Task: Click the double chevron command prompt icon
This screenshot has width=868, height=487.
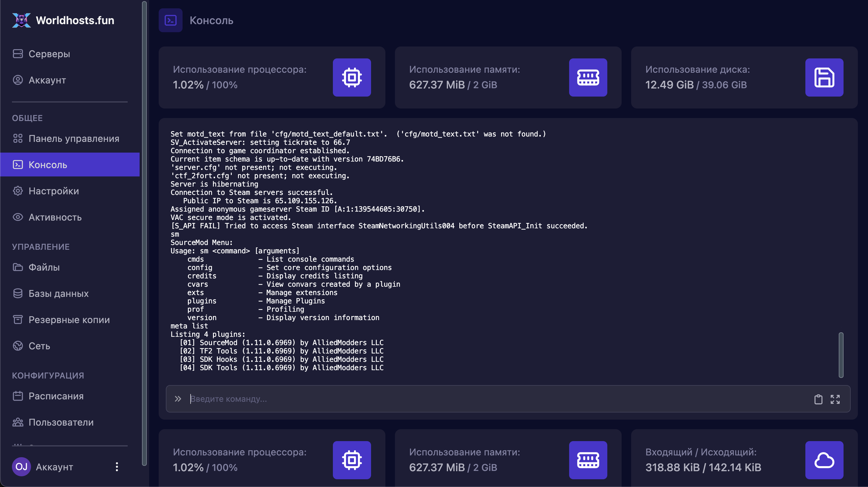Action: coord(177,399)
